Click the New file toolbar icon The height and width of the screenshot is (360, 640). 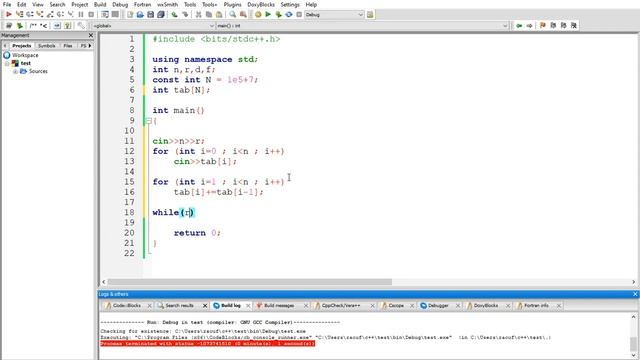[130, 14]
